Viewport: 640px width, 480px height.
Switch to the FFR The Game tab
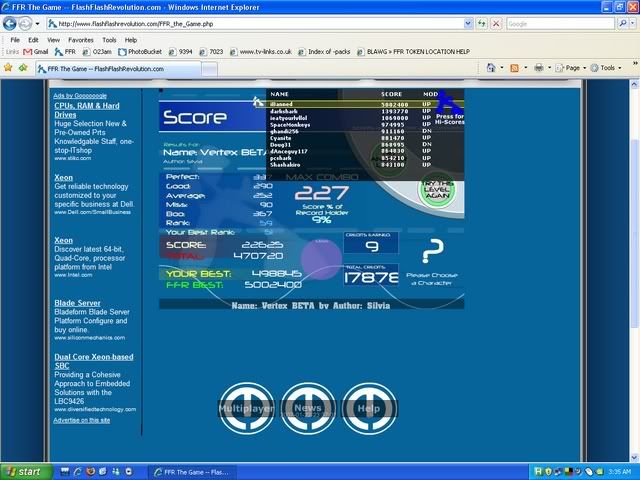coord(98,68)
